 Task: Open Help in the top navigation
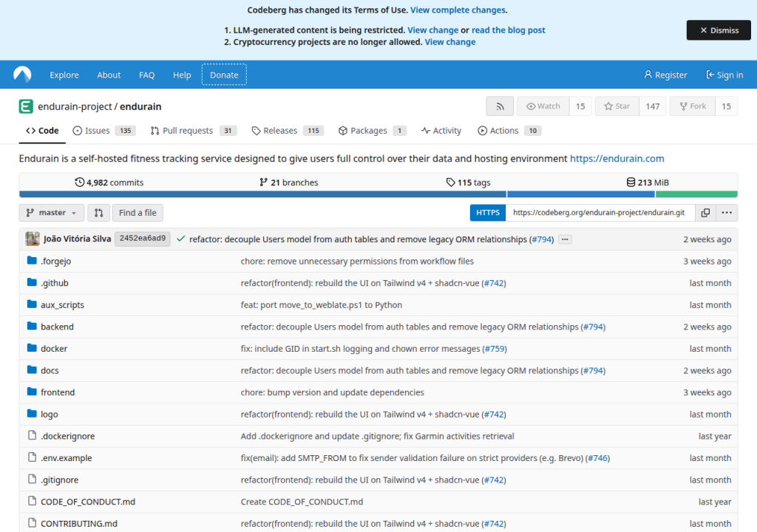tap(182, 75)
